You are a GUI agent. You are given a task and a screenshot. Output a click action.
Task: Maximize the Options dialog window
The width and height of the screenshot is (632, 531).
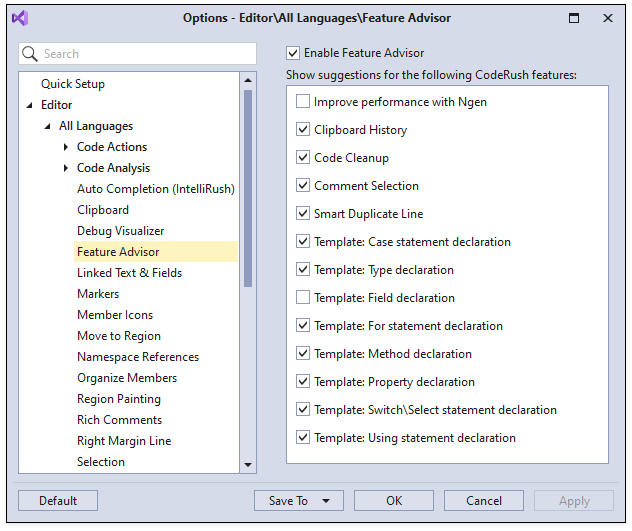tap(574, 18)
